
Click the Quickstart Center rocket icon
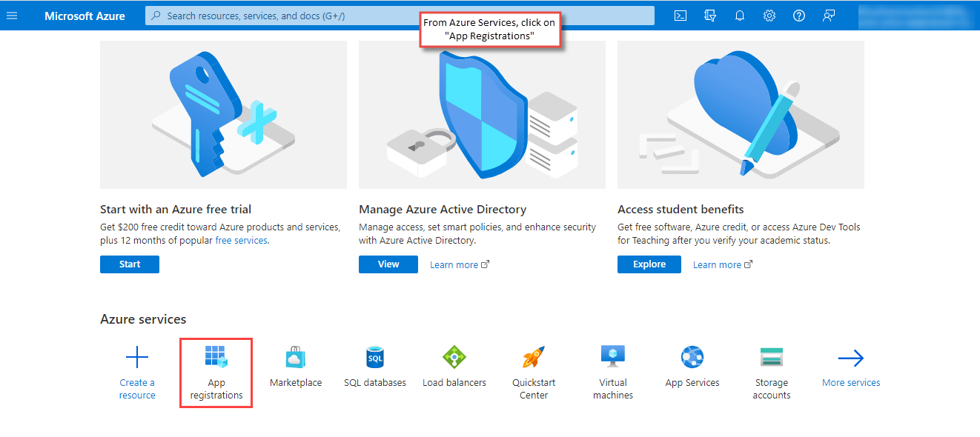(534, 358)
